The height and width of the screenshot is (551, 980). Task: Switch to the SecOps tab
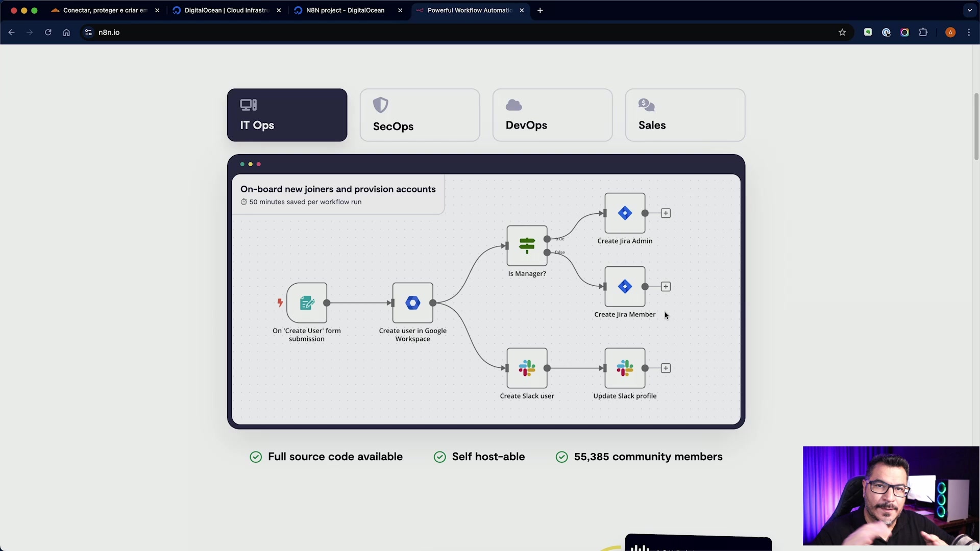click(x=420, y=115)
